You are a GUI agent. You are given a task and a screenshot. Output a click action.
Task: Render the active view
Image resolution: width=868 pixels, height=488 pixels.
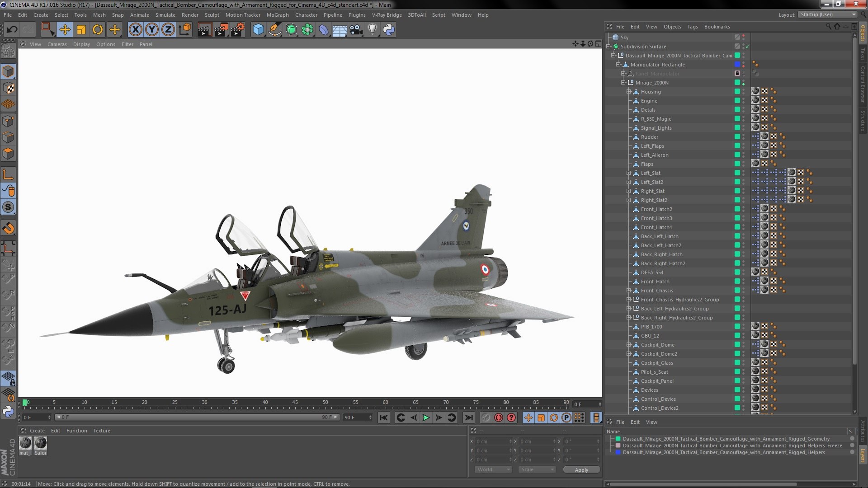(x=204, y=30)
